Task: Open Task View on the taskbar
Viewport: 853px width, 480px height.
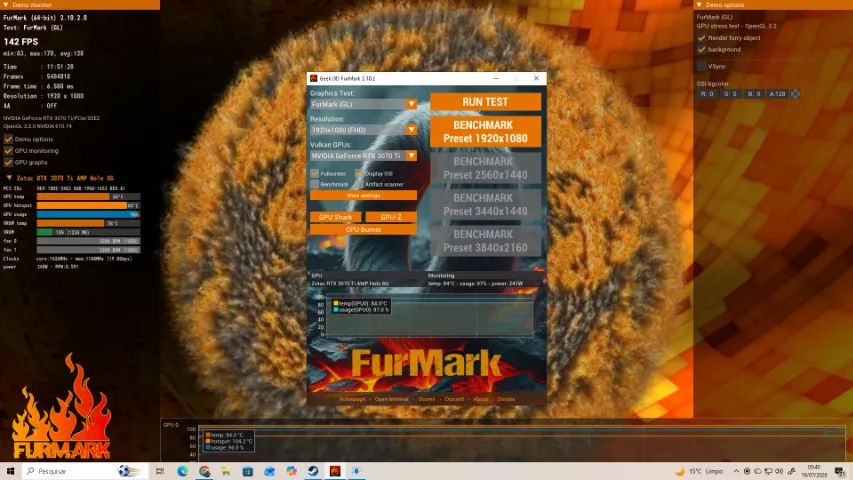Action: [160, 471]
